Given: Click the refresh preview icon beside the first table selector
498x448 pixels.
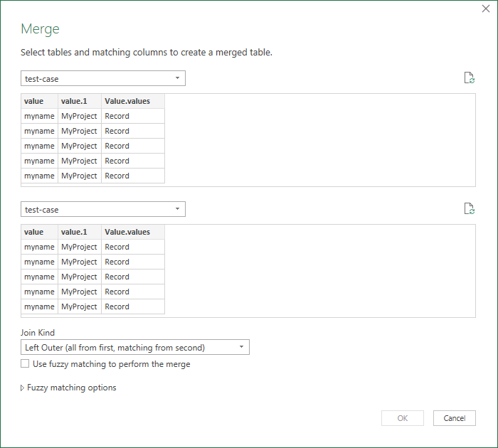Looking at the screenshot, I should pos(470,78).
